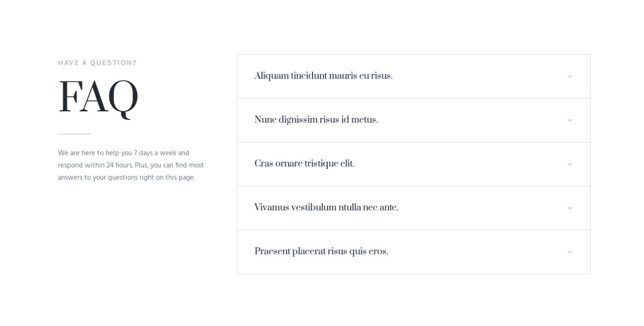Expand "Cras ornare tristique elit." title
Screen dimensions: 644x326
pos(304,164)
